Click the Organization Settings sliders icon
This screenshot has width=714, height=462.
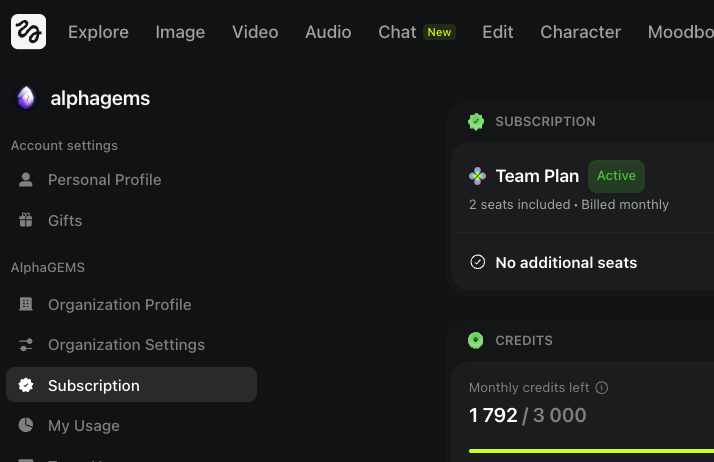[x=26, y=345]
